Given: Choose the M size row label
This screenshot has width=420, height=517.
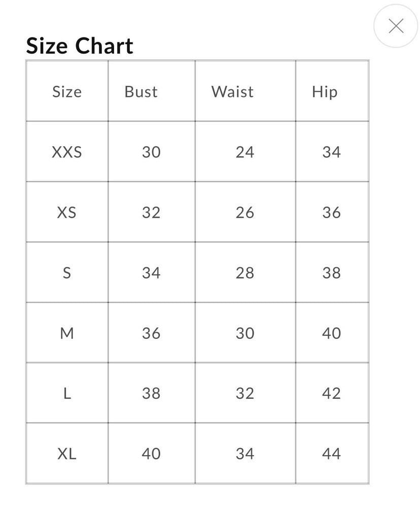Looking at the screenshot, I should tap(67, 333).
